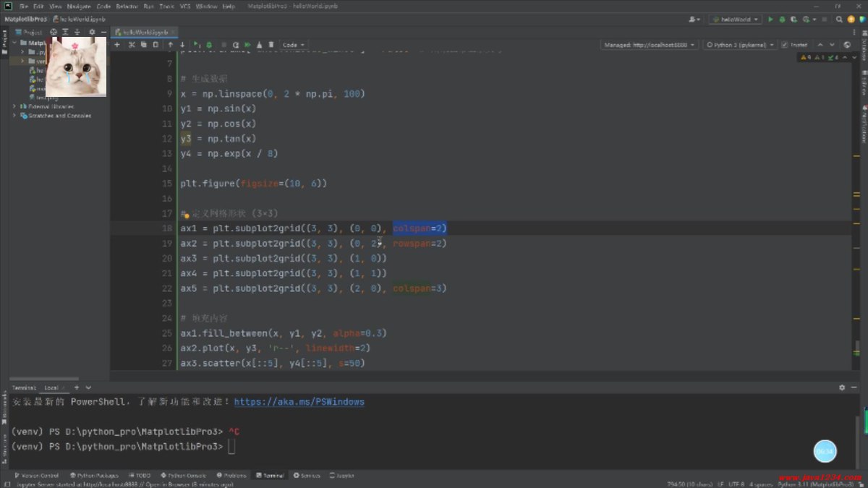Toggle the TODO tool window
Viewport: 868px width, 488px height.
(140, 475)
